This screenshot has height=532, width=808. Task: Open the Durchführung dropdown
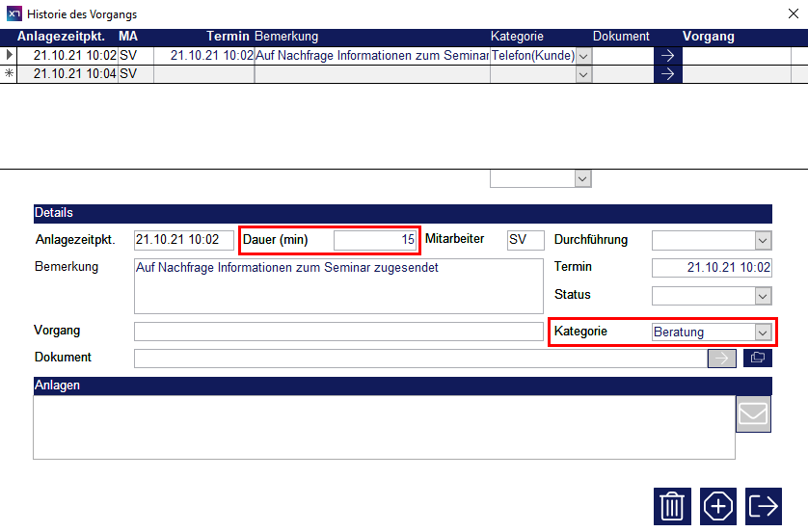tap(763, 240)
